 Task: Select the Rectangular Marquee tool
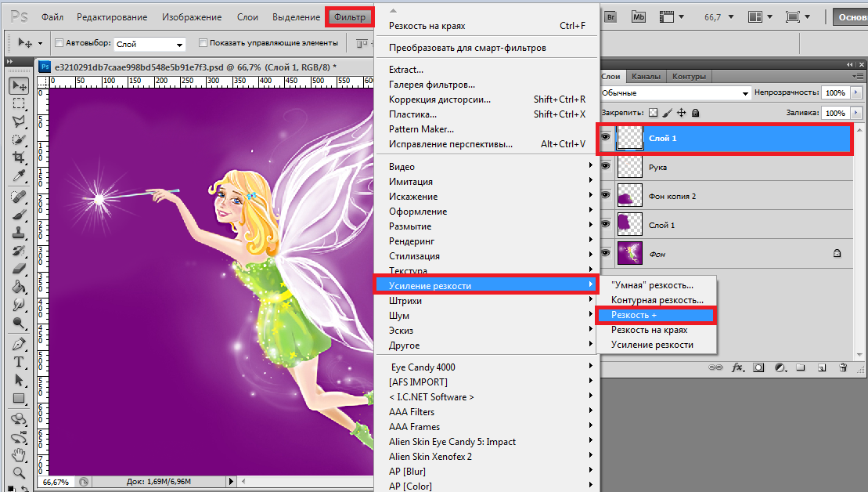tap(19, 103)
